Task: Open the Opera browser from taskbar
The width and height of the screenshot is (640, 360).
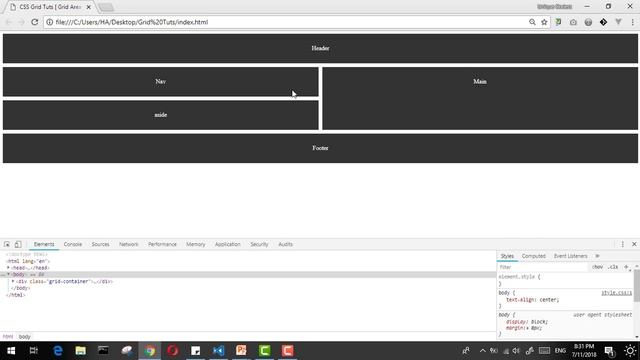Action: tap(172, 351)
